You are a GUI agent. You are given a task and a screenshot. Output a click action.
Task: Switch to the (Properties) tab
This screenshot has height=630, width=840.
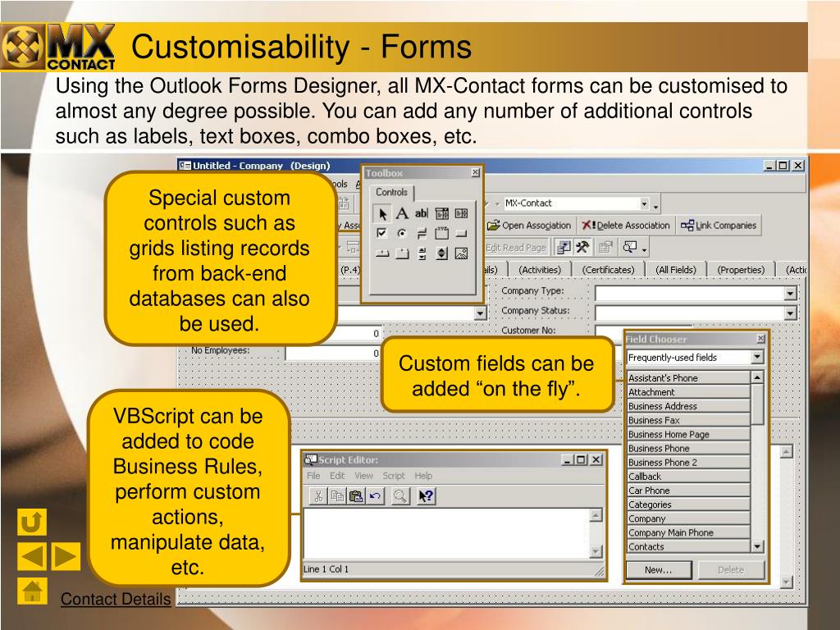(x=741, y=270)
